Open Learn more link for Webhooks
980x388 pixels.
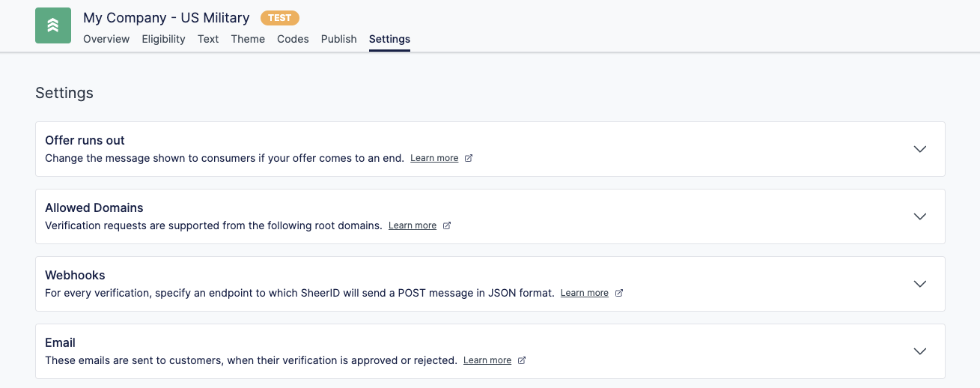click(585, 293)
